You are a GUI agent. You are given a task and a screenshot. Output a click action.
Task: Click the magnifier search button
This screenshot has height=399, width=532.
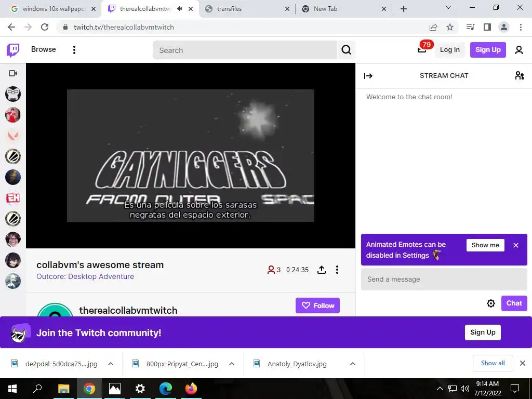coord(346,50)
